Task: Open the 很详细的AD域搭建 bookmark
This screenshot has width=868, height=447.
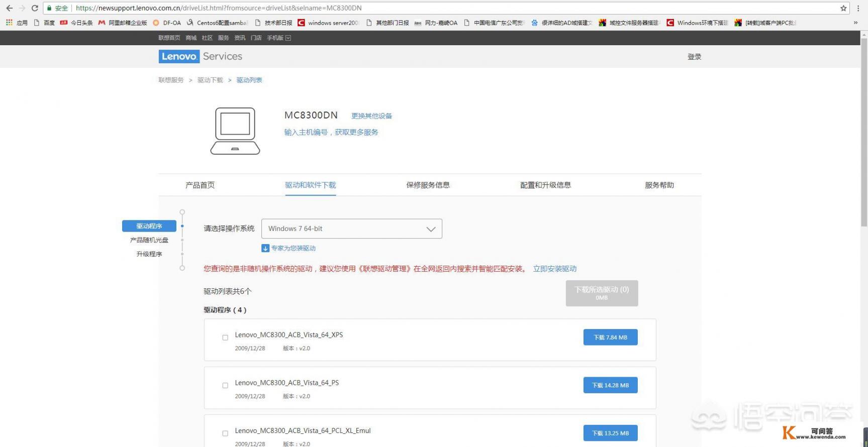Action: pyautogui.click(x=562, y=23)
